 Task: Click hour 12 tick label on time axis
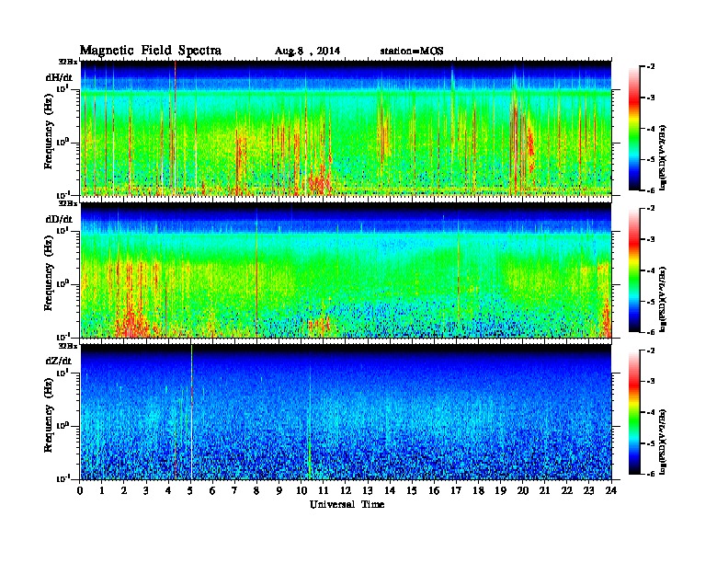click(x=346, y=491)
